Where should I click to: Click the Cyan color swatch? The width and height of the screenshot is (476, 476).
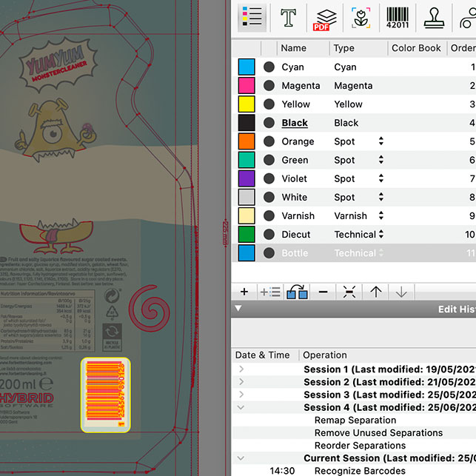click(247, 67)
